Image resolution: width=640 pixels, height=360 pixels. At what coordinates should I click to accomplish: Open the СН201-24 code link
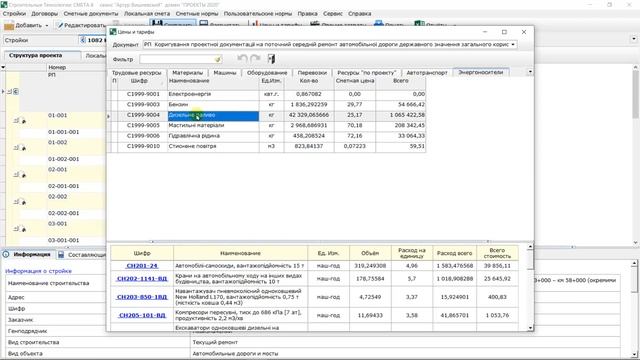pyautogui.click(x=142, y=266)
